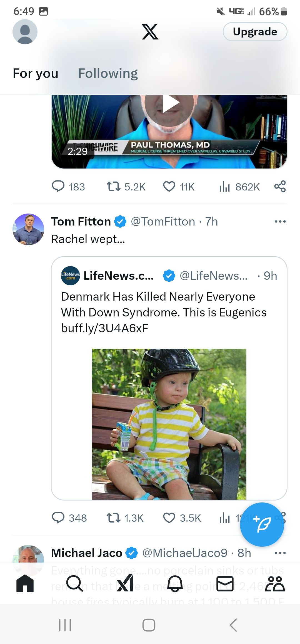Play the Paul Thomas MD video
300x644 pixels.
[169, 103]
